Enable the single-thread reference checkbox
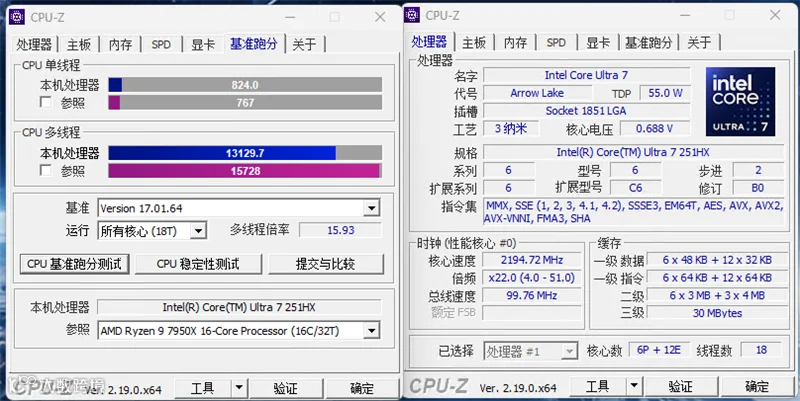Viewport: 800px width, 401px height. tap(45, 102)
